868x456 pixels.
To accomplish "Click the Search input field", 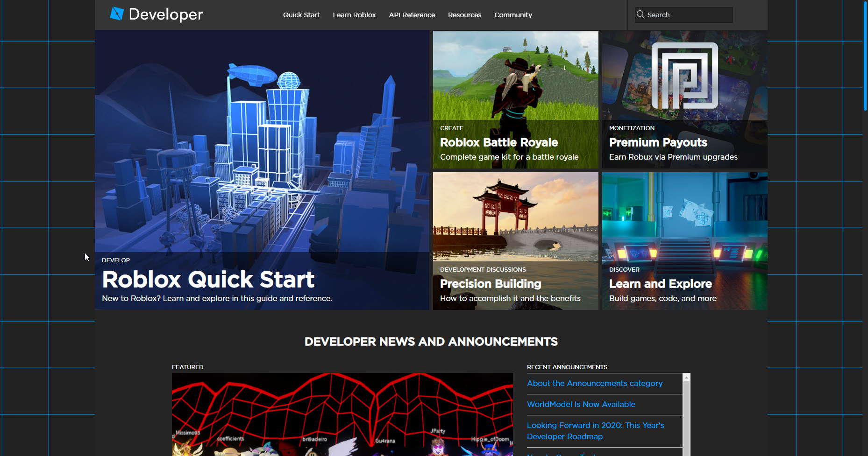I will (x=683, y=15).
